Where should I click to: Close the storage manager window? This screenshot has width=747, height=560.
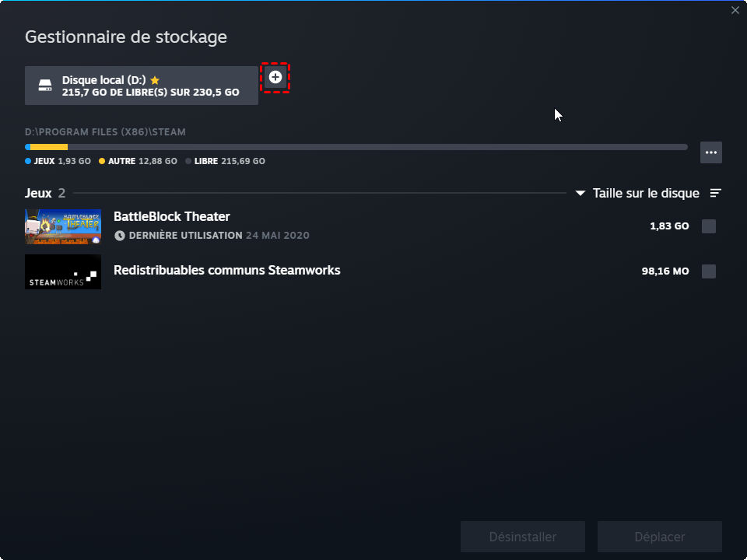pyautogui.click(x=735, y=10)
